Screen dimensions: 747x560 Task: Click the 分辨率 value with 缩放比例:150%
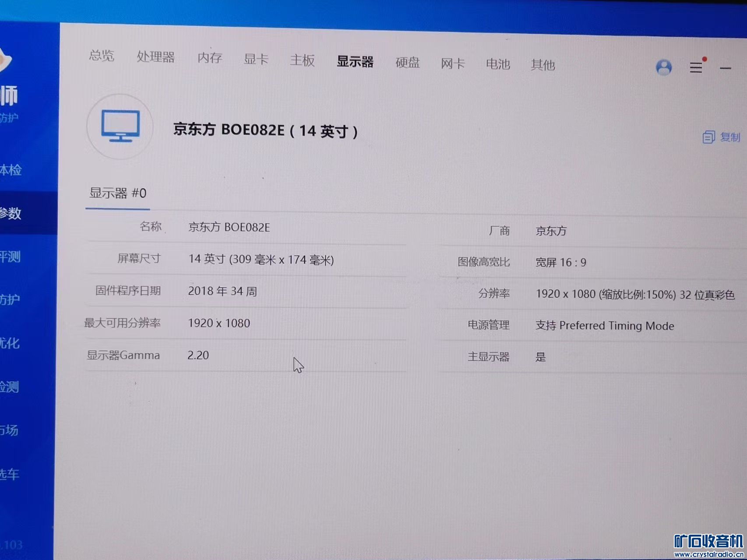pyautogui.click(x=635, y=294)
